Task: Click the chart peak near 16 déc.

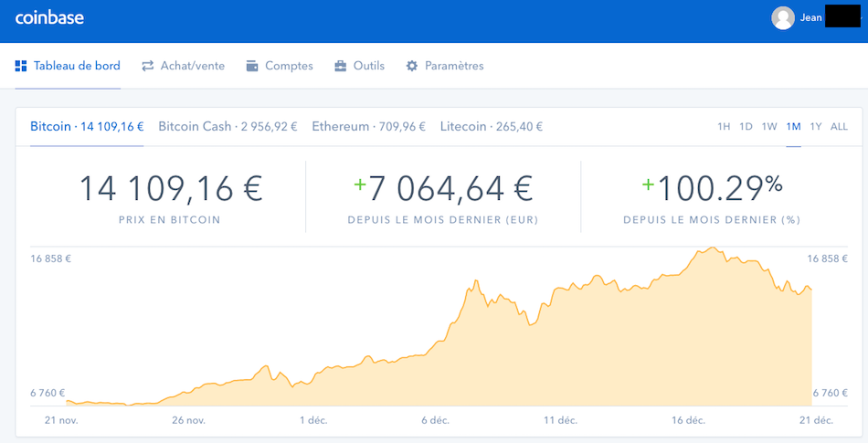Action: pos(713,248)
